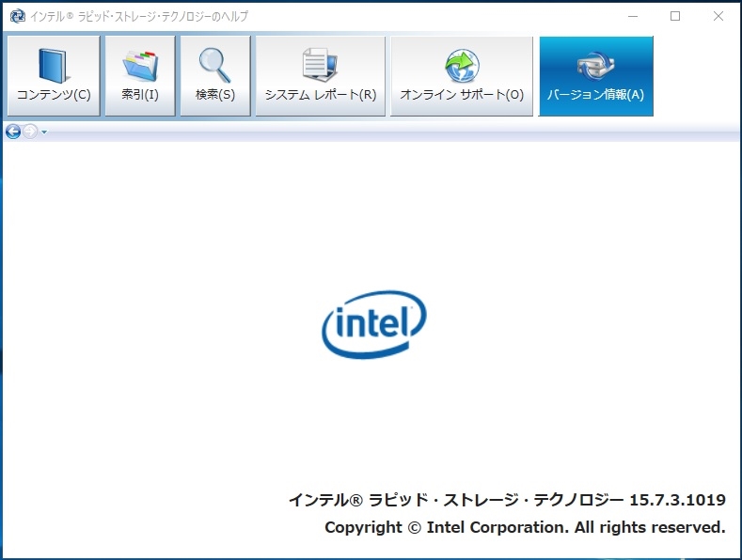Open システム レポート(R) document icon

point(321,64)
